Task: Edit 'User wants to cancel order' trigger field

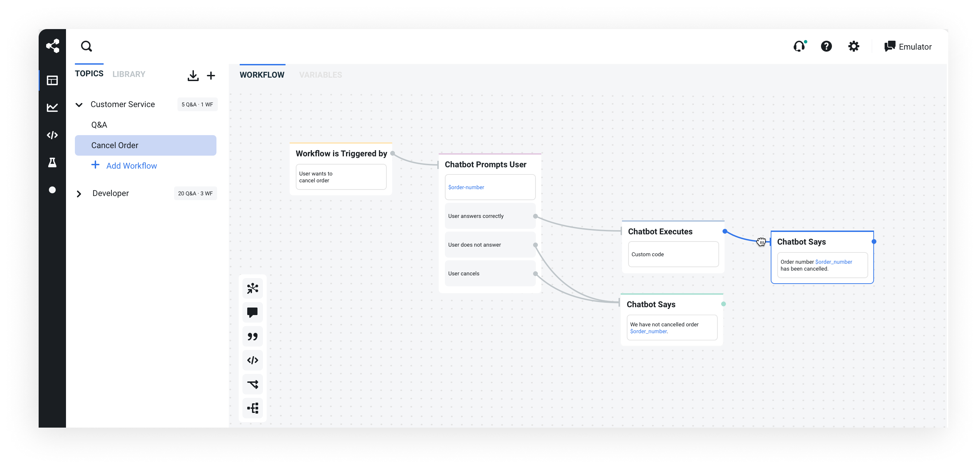Action: coord(341,177)
